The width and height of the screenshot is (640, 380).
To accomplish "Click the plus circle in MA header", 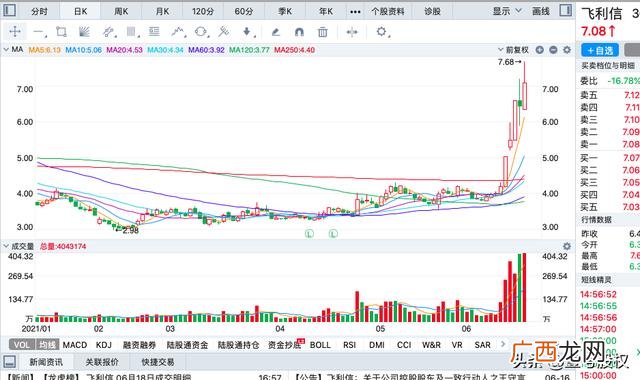I will pyautogui.click(x=540, y=50).
